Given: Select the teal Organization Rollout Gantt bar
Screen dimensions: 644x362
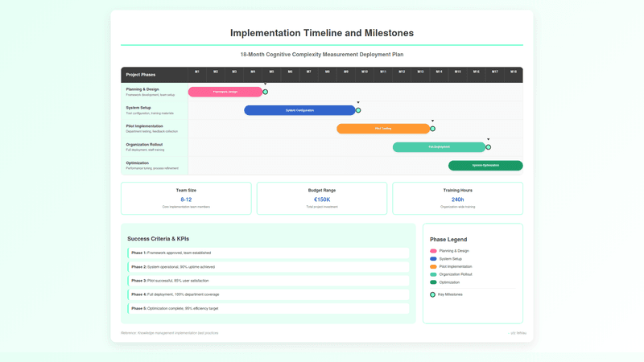Looking at the screenshot, I should pyautogui.click(x=439, y=147).
